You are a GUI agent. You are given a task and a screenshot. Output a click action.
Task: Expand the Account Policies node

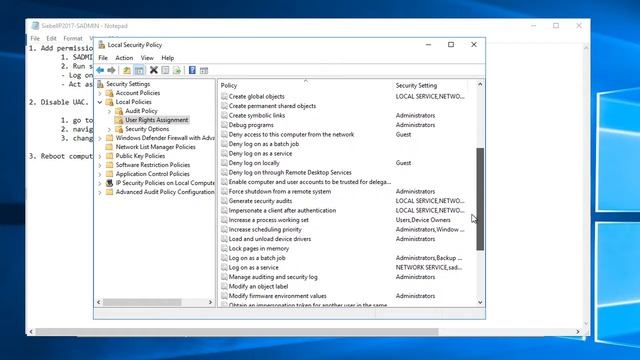(100, 93)
